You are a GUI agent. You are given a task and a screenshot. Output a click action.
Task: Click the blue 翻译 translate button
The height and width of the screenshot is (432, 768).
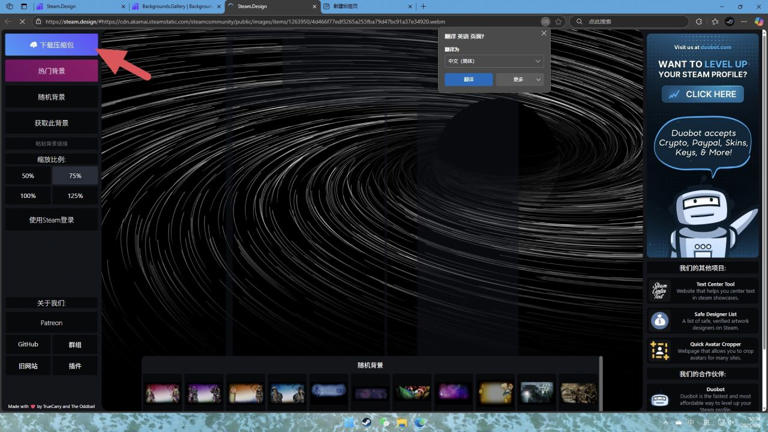(x=468, y=80)
